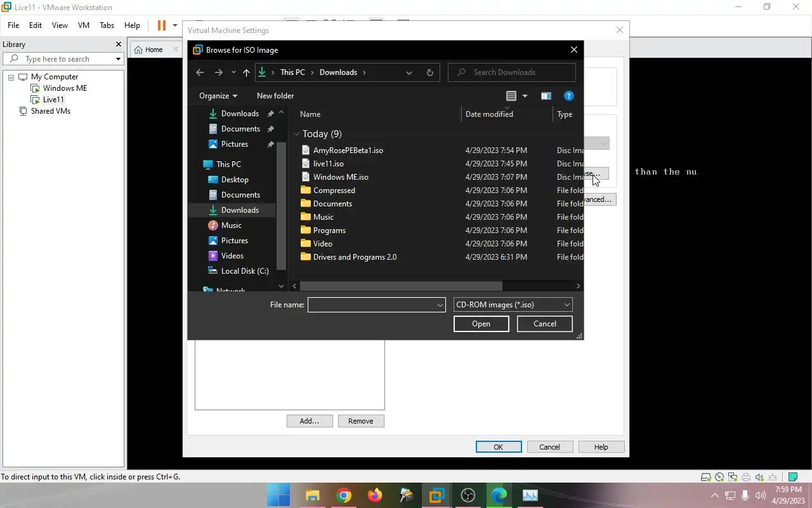The width and height of the screenshot is (812, 508).
Task: Click Remove hardware button
Action: pos(361,421)
